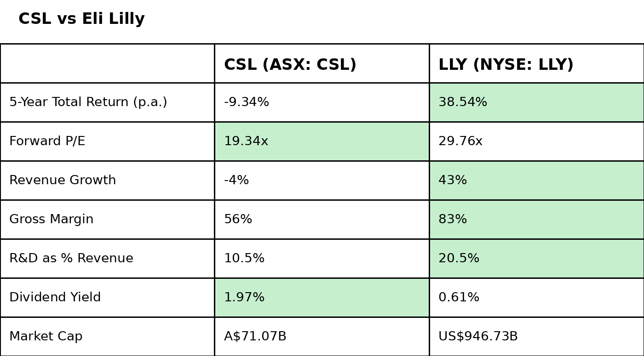Click the highlighted 38.54% return cell
Viewport: 644px width, 356px height.
pos(463,102)
